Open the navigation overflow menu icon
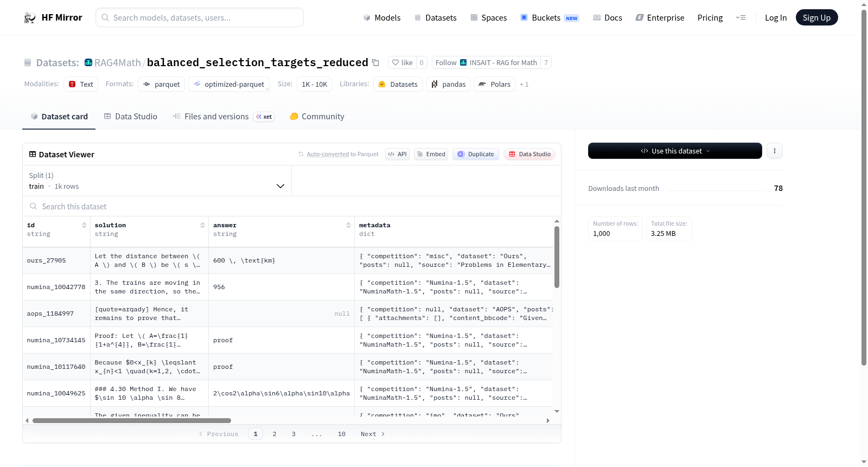Viewport: 868px width, 467px height. click(x=741, y=18)
